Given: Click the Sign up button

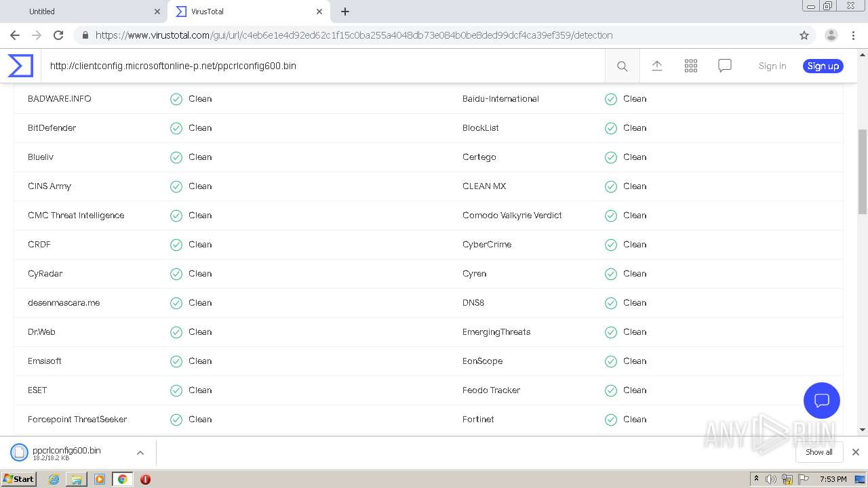Looking at the screenshot, I should 823,66.
